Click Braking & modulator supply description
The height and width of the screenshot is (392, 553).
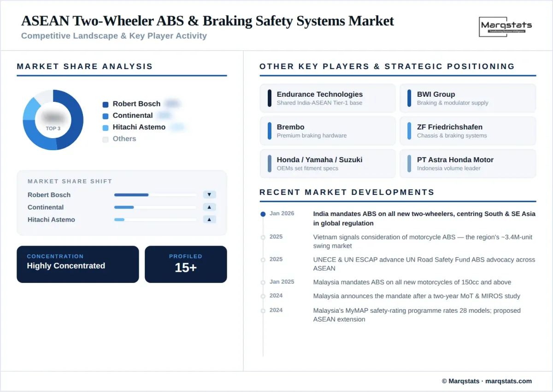453,103
